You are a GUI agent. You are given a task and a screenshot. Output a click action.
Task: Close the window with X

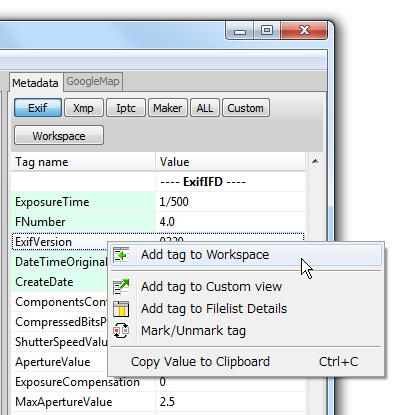(304, 31)
